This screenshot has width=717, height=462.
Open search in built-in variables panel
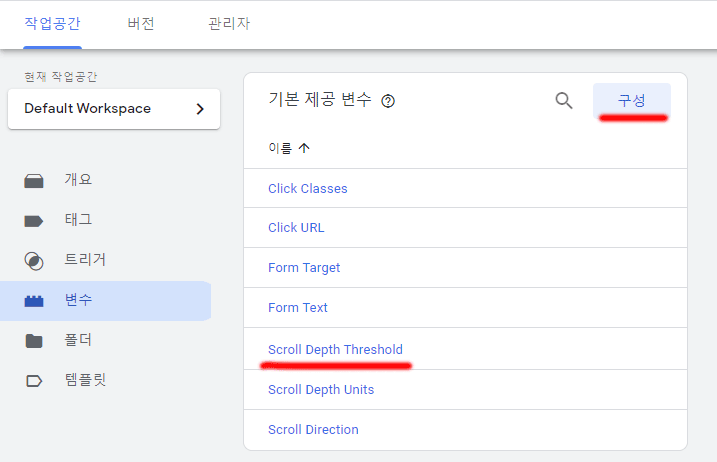point(564,101)
